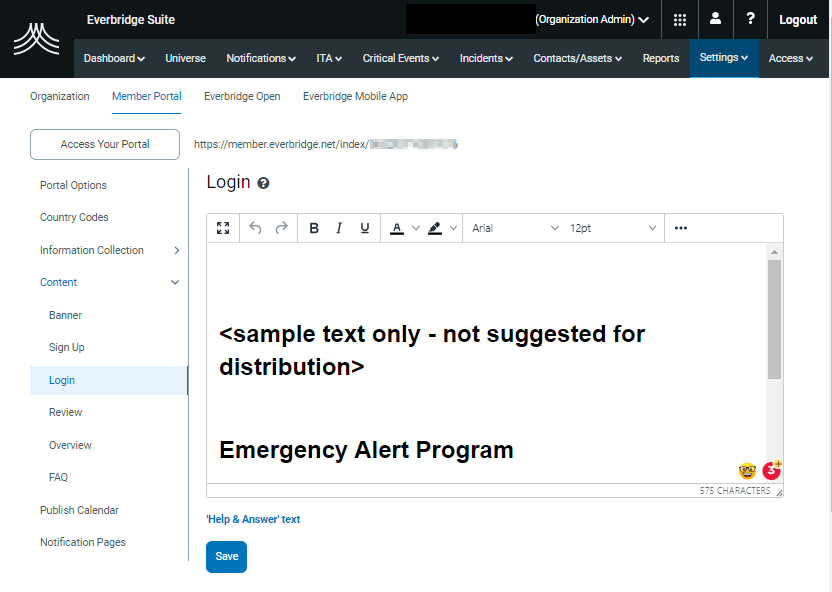Click the Redo icon in the editor
832x592 pixels.
point(281,228)
